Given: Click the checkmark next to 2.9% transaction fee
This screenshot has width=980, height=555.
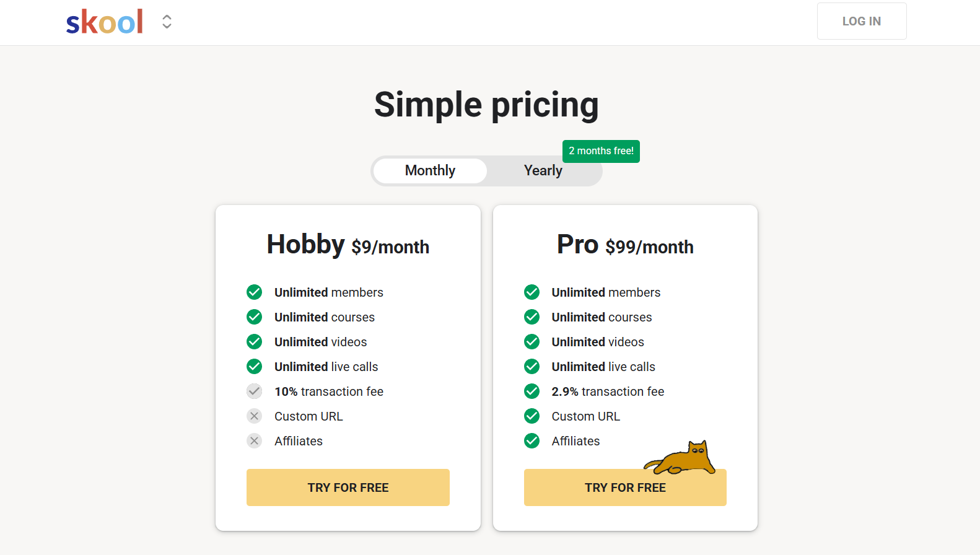Looking at the screenshot, I should tap(532, 391).
